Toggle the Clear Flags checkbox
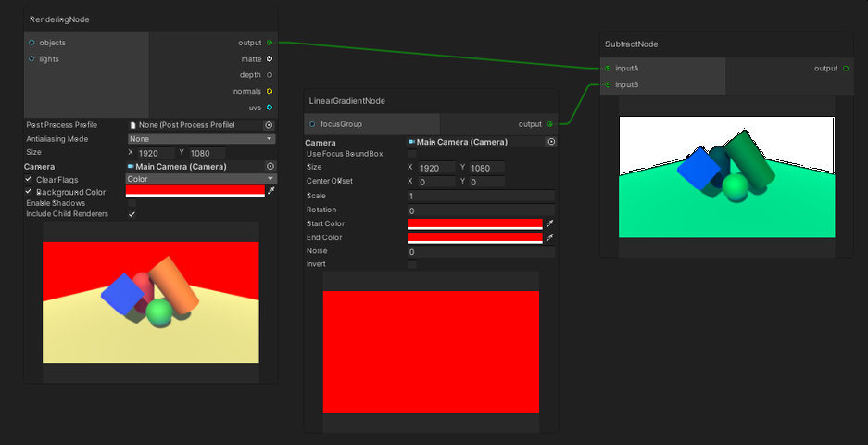This screenshot has height=445, width=868. pos(29,179)
